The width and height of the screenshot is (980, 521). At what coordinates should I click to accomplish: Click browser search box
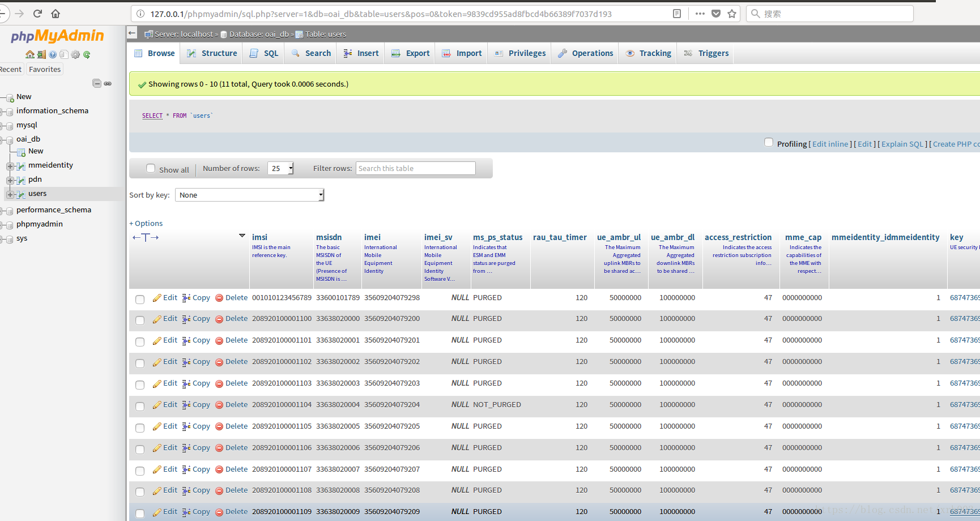tap(829, 14)
